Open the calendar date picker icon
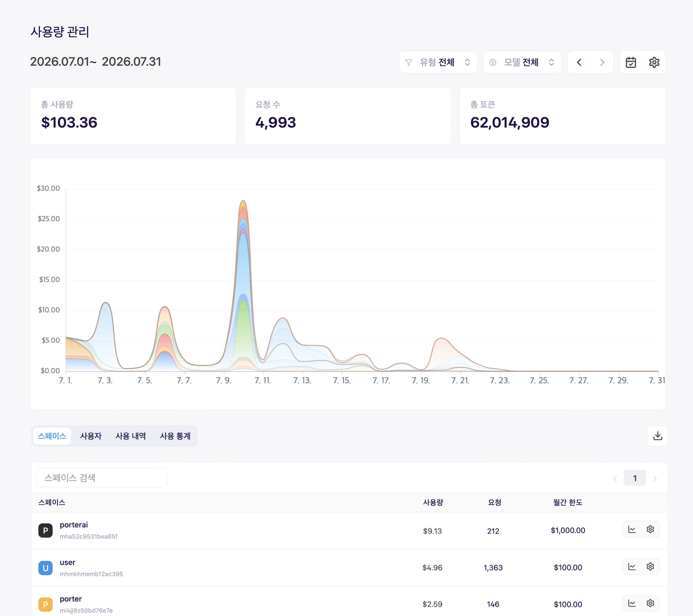 click(x=631, y=62)
